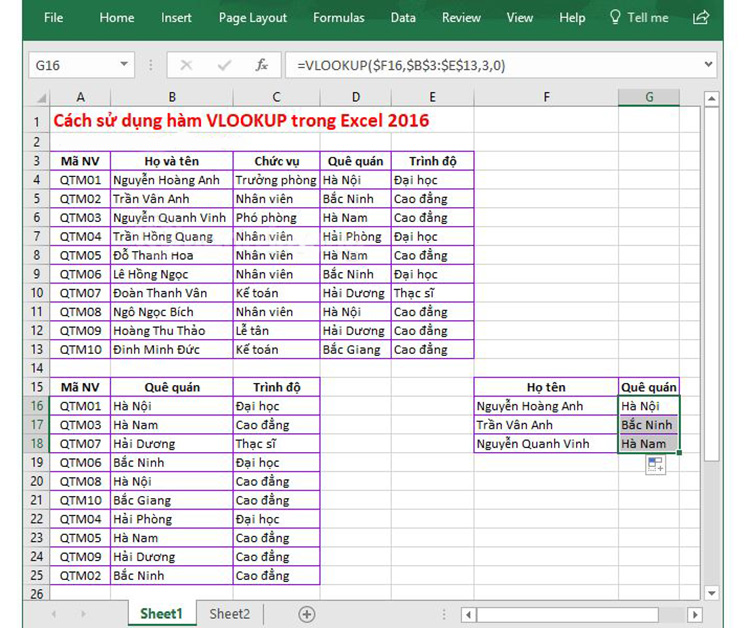Click the Tell me lightbulb search
This screenshot has width=750, height=628.
639,18
